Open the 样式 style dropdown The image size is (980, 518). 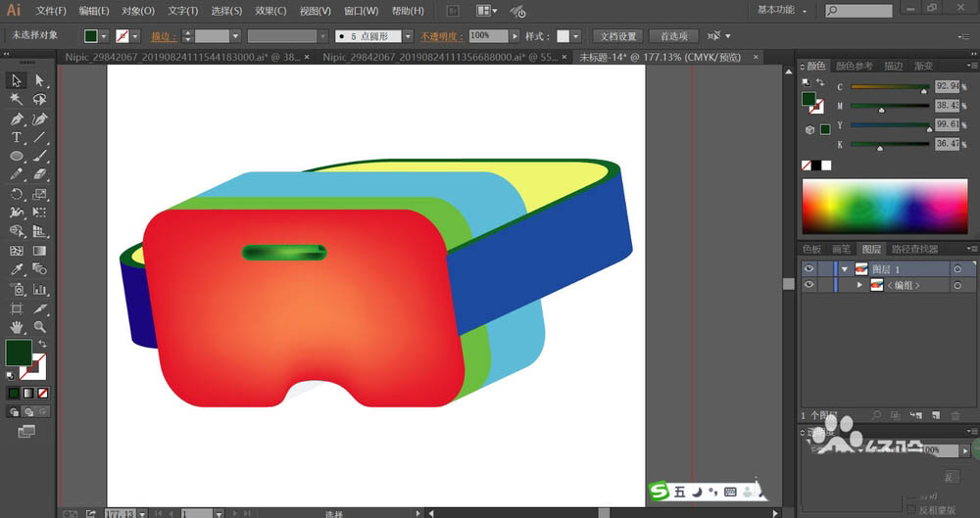pyautogui.click(x=575, y=36)
